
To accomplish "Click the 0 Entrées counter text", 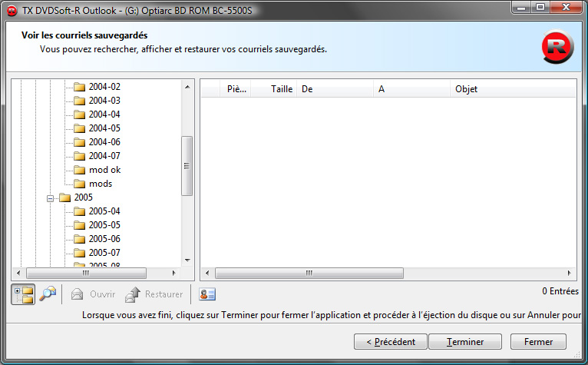I will click(x=560, y=291).
